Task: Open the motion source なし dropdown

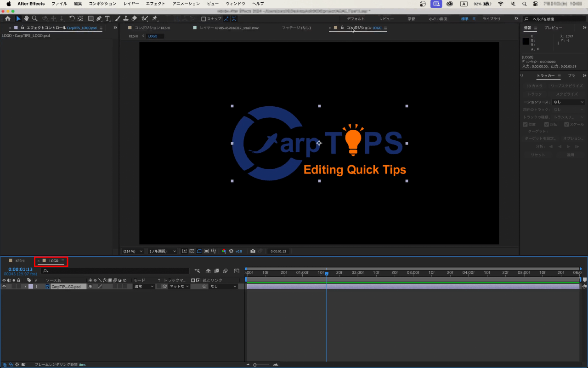Action: click(568, 102)
